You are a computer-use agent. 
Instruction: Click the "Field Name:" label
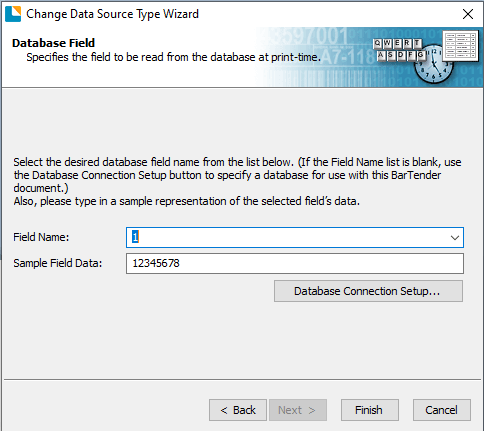pos(41,237)
